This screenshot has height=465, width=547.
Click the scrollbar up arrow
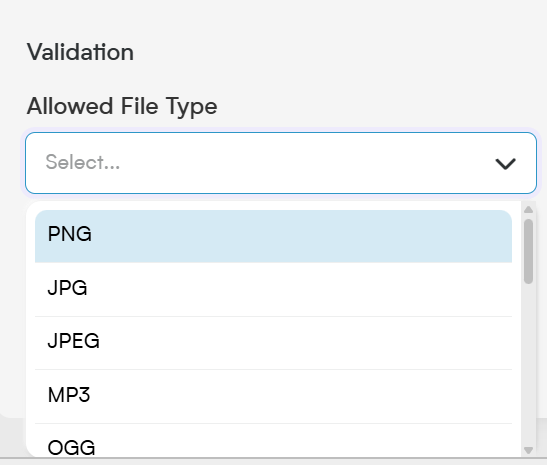[x=528, y=209]
